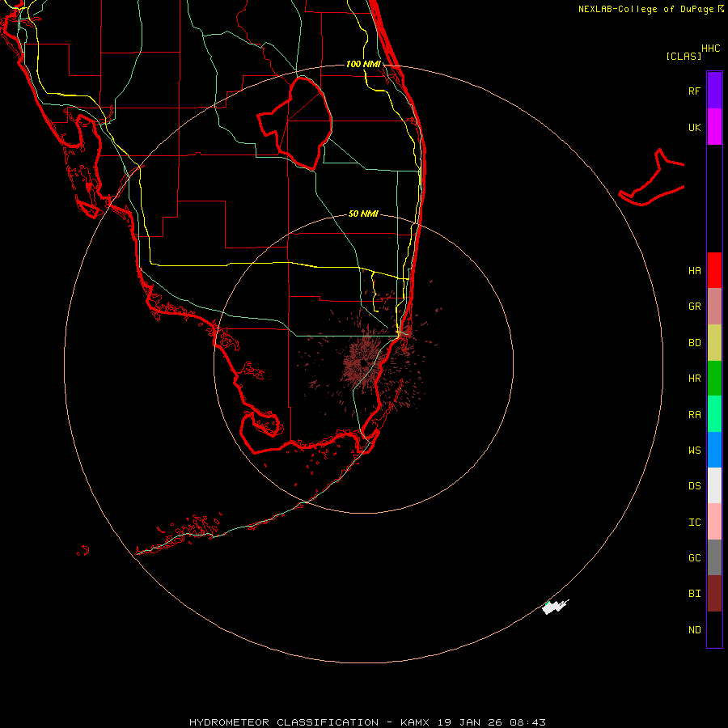Viewport: 728px width, 728px height.
Task: Select the IC light pink legend swatch
Action: tap(714, 522)
